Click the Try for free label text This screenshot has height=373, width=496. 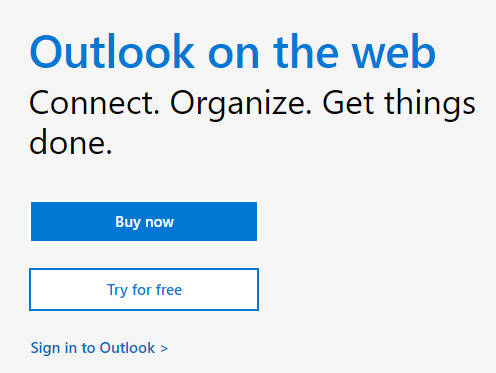click(x=144, y=290)
